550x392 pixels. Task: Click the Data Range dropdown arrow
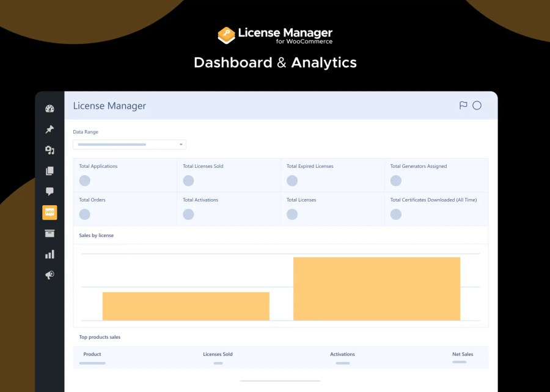[x=181, y=144]
